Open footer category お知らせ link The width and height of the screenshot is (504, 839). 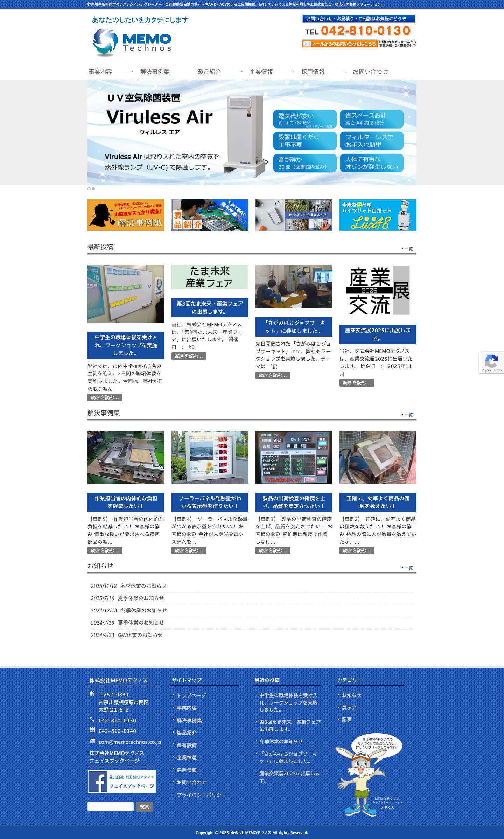click(351, 695)
